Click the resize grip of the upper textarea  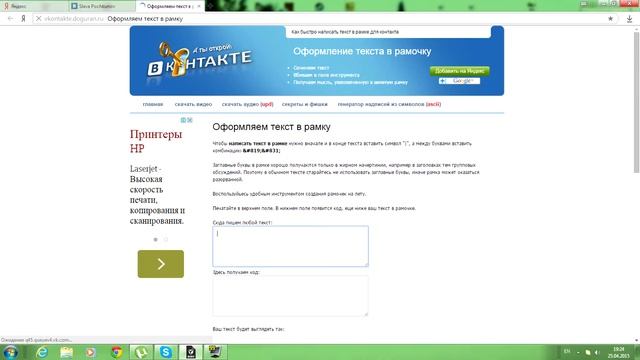[x=366, y=264]
